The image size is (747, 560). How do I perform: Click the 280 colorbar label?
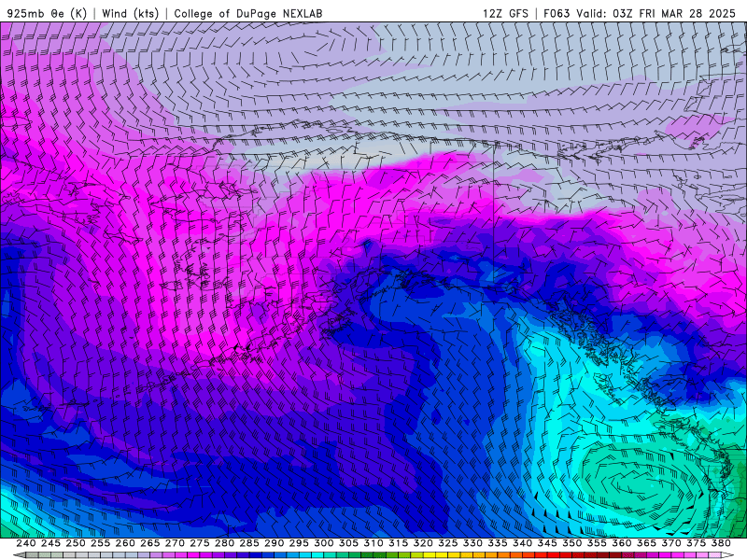[x=224, y=543]
